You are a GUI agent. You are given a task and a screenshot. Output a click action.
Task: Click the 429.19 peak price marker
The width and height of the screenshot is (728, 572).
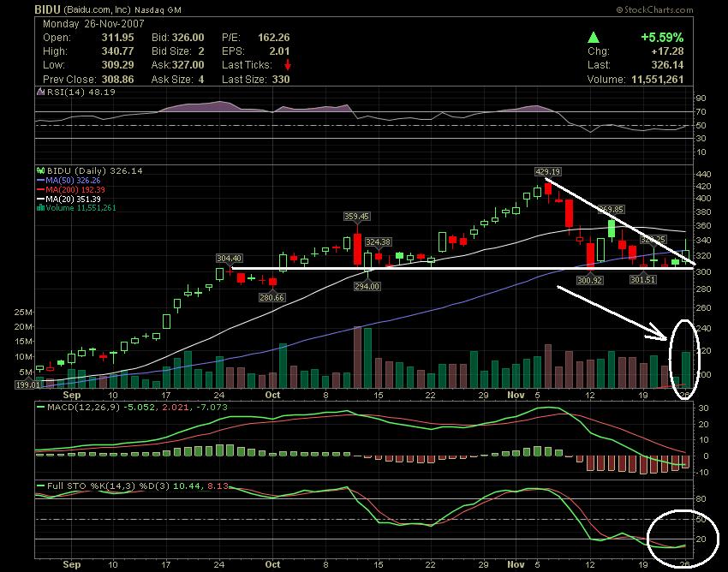pyautogui.click(x=548, y=172)
